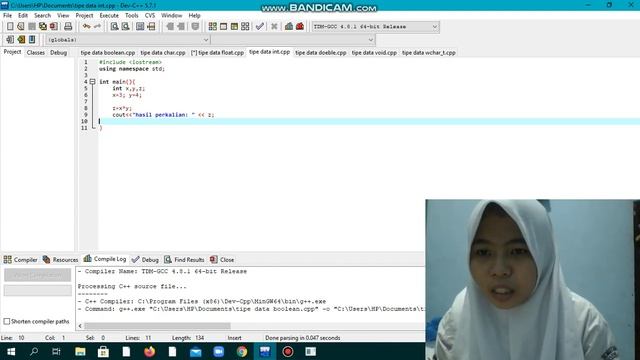Switch to tipe data float.cpp tab
Viewport: 640px width, 360px height.
pos(217,53)
